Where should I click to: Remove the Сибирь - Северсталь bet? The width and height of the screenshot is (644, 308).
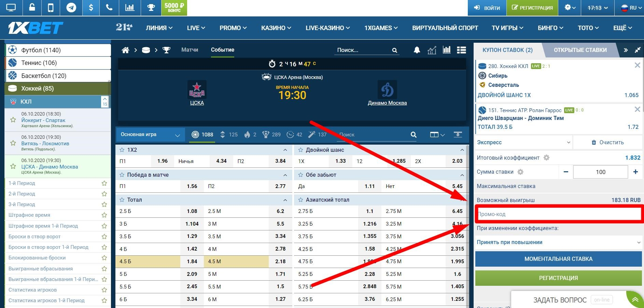(x=637, y=65)
